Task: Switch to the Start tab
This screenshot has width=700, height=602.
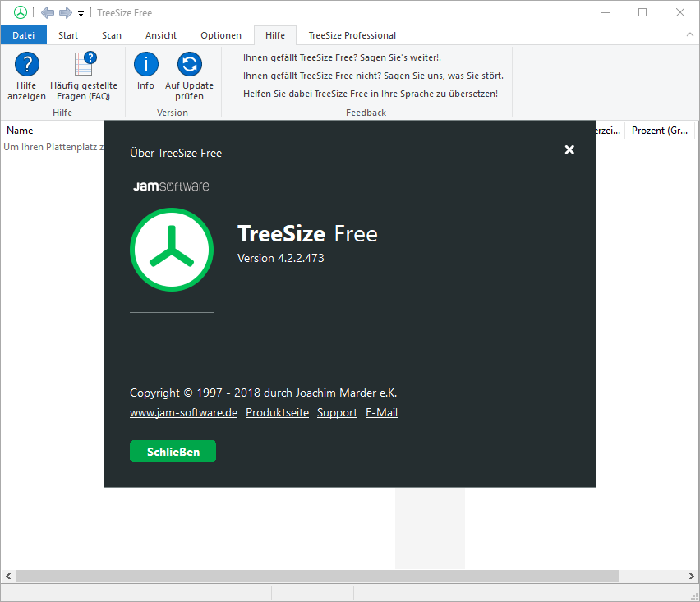Action: pos(68,35)
